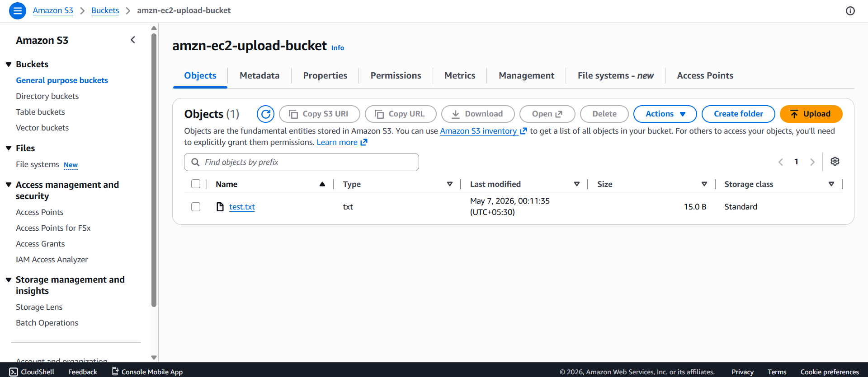Sort by Storage class column arrow
Image resolution: width=868 pixels, height=377 pixels.
tap(831, 184)
